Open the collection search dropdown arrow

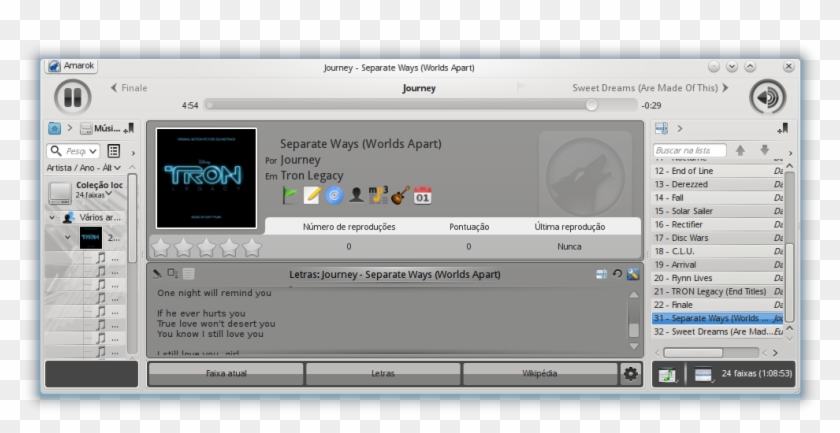[x=93, y=152]
